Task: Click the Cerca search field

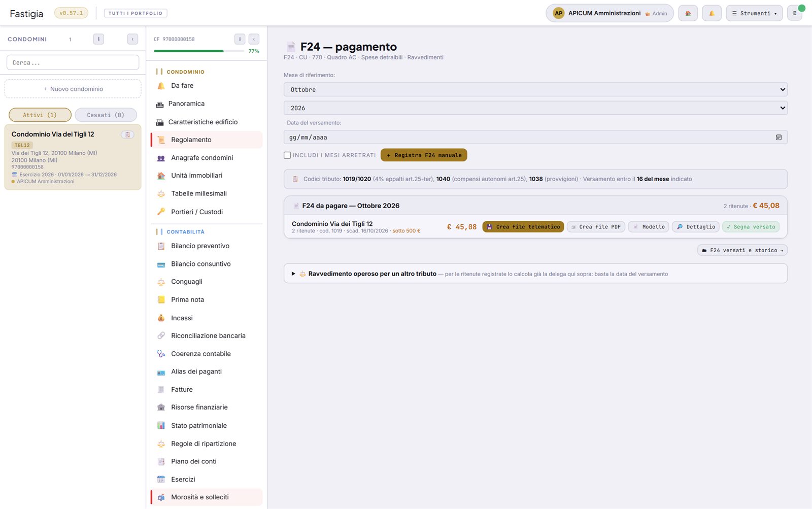Action: pos(73,62)
